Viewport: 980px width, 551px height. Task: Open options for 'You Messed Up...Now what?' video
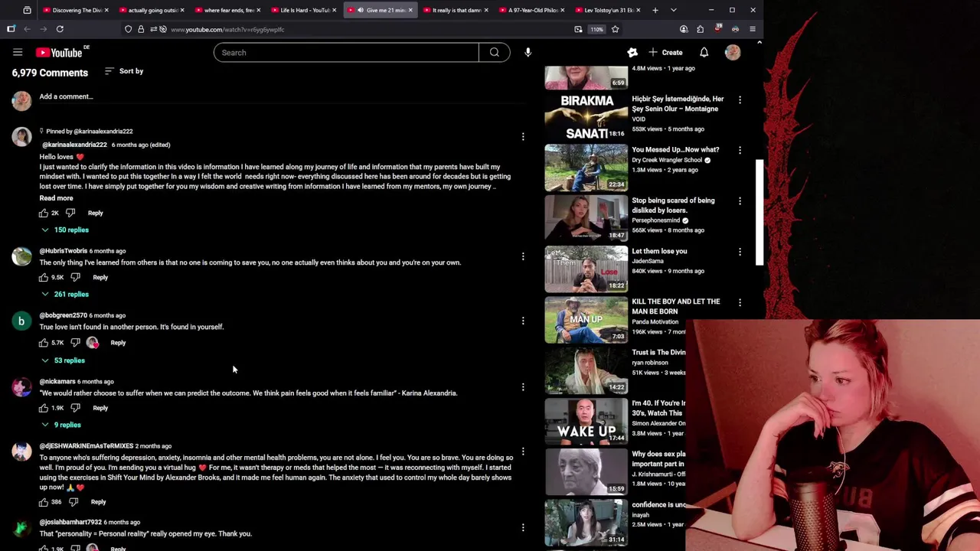coord(740,150)
